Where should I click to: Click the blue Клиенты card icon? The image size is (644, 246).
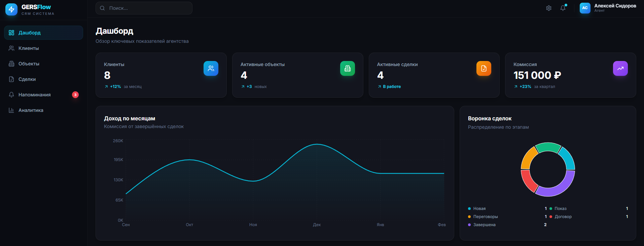[211, 68]
